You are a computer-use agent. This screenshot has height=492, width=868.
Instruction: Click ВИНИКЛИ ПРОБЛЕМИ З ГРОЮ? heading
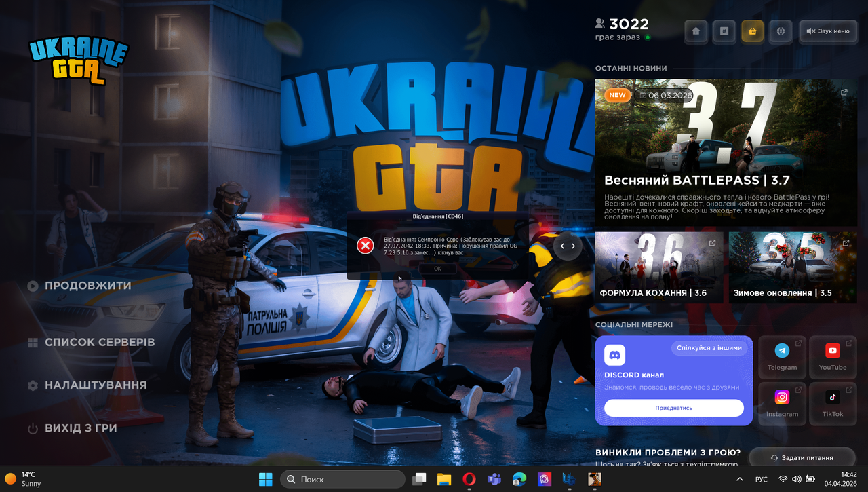[x=668, y=453]
